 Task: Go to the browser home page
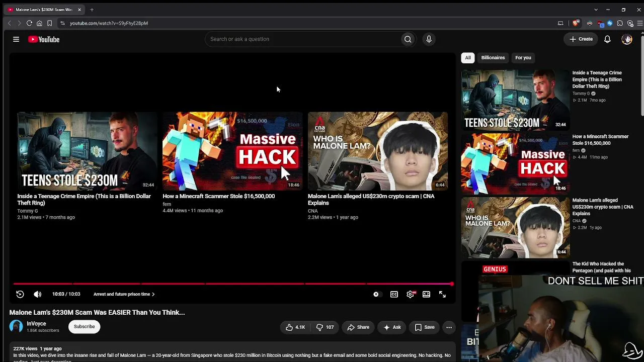pyautogui.click(x=39, y=23)
